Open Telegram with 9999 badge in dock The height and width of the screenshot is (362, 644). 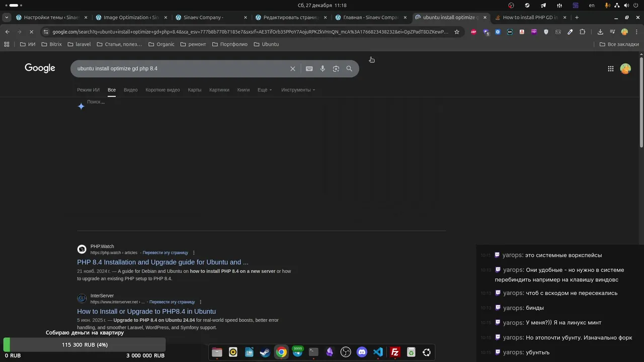pos(297,352)
